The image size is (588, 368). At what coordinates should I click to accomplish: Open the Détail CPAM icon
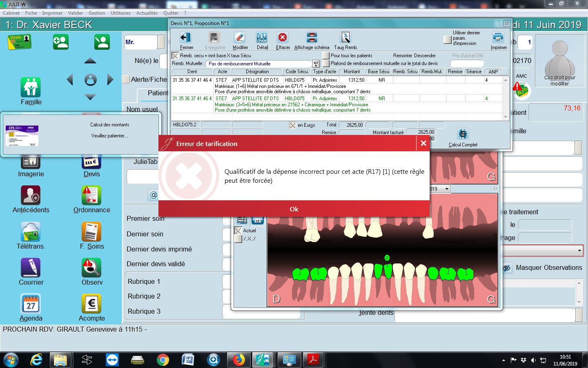coord(262,38)
